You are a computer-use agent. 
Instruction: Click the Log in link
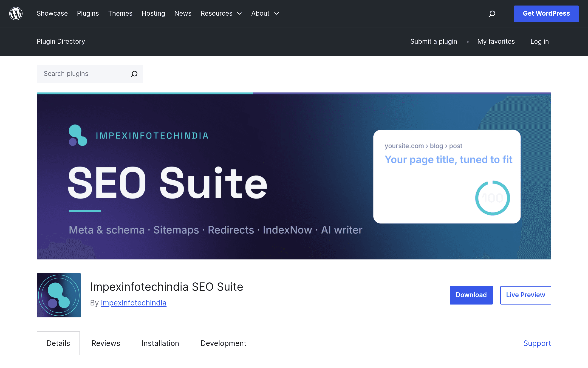pyautogui.click(x=539, y=41)
